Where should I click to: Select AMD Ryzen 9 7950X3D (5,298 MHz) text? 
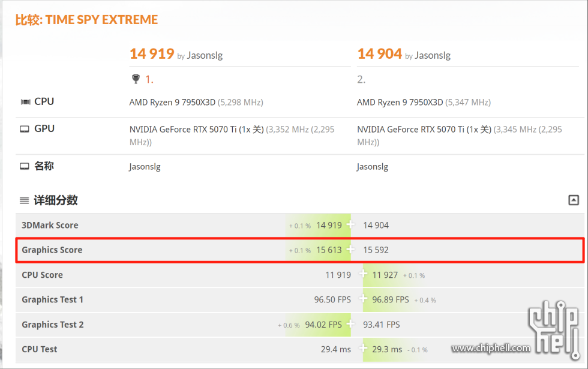pyautogui.click(x=196, y=103)
